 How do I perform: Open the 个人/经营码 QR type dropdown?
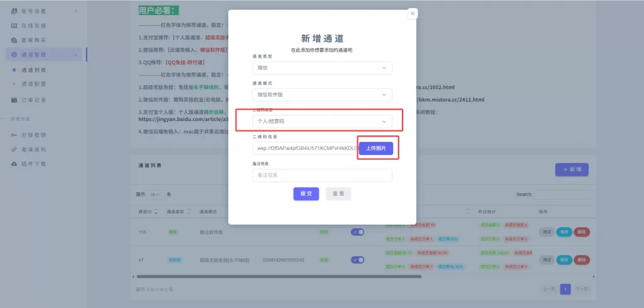coord(322,122)
